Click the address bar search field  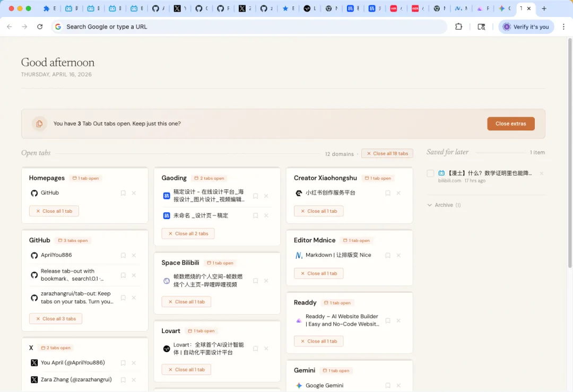(x=250, y=27)
